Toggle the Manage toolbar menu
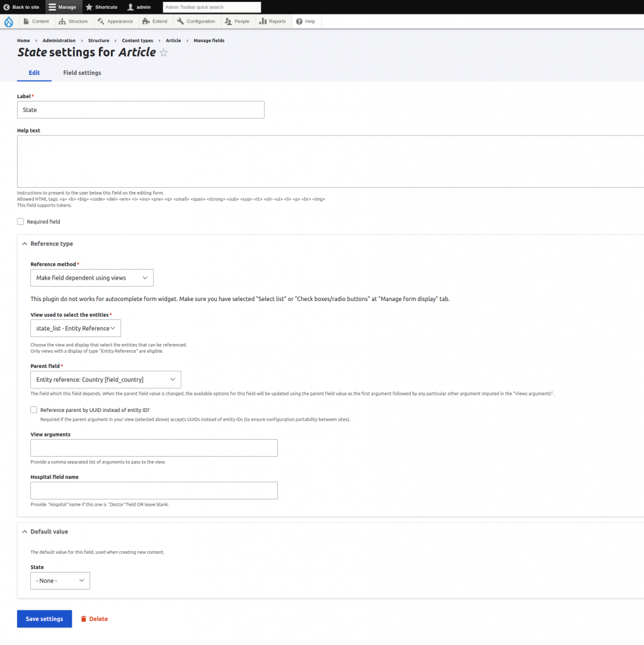644x645 pixels. tap(62, 7)
